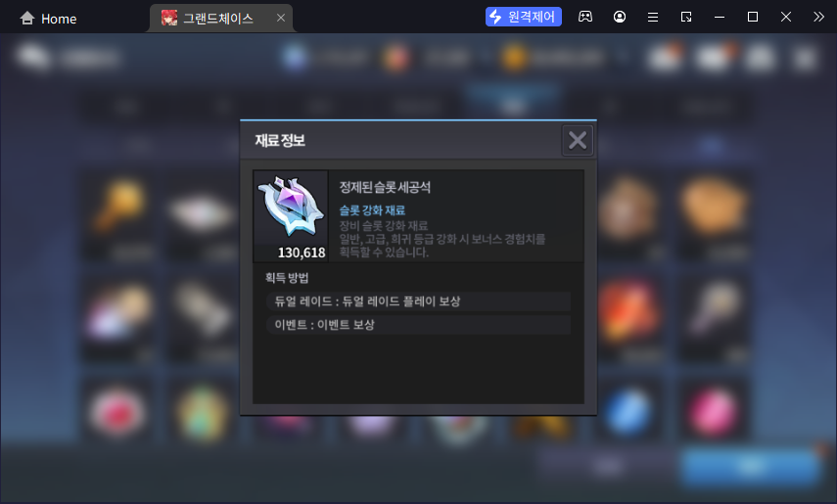This screenshot has height=504, width=837.
Task: Select the 듀얼 레이드 플레이 보상 entry
Action: point(418,301)
